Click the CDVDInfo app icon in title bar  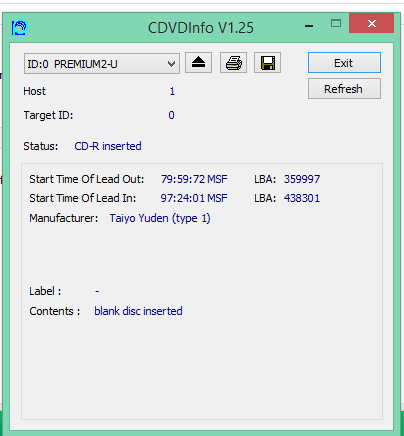pyautogui.click(x=19, y=28)
